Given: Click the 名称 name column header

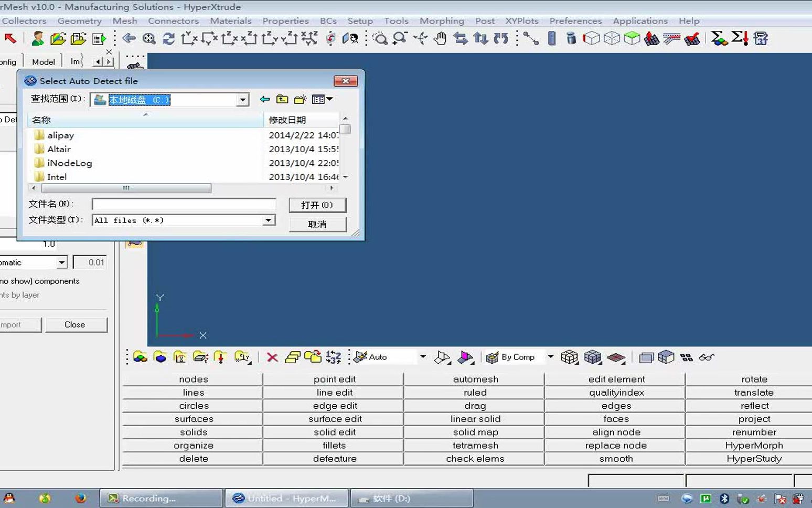Looking at the screenshot, I should [146, 120].
